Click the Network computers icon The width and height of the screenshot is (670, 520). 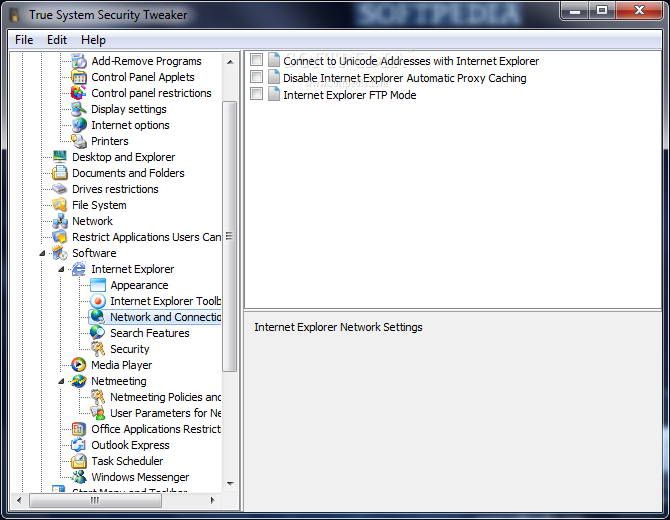click(59, 221)
